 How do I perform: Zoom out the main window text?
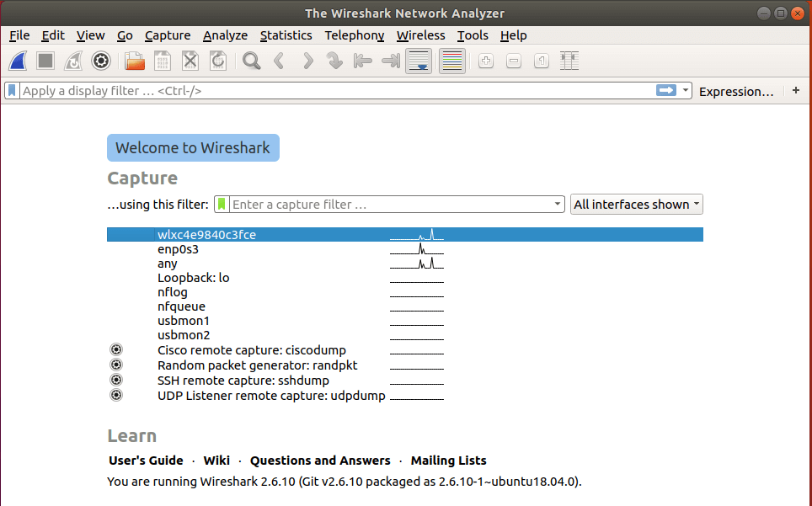click(514, 61)
